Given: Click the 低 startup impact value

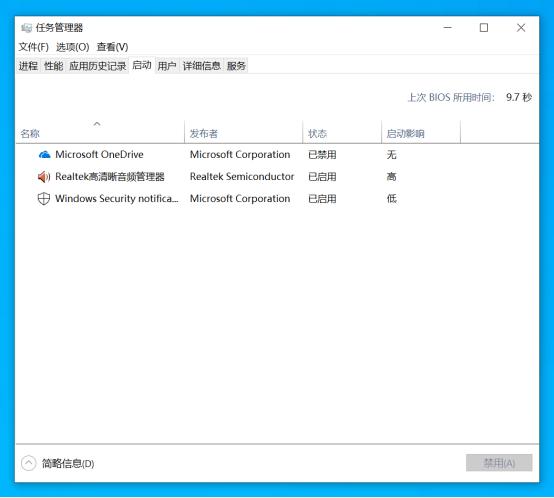Looking at the screenshot, I should (391, 198).
